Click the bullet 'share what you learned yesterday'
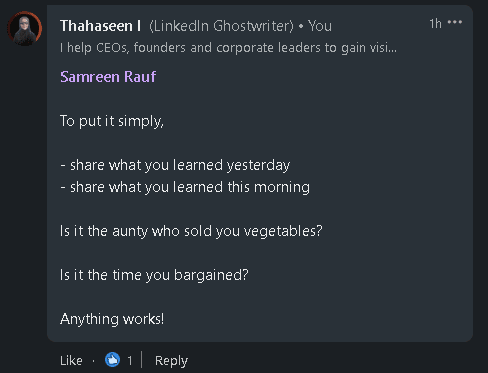This screenshot has width=488, height=373. (180, 165)
